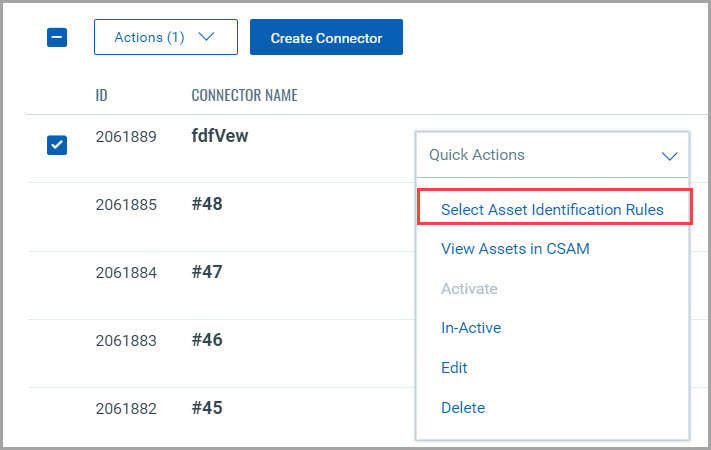This screenshot has width=711, height=450.
Task: Click the ID column header
Action: pos(102,96)
